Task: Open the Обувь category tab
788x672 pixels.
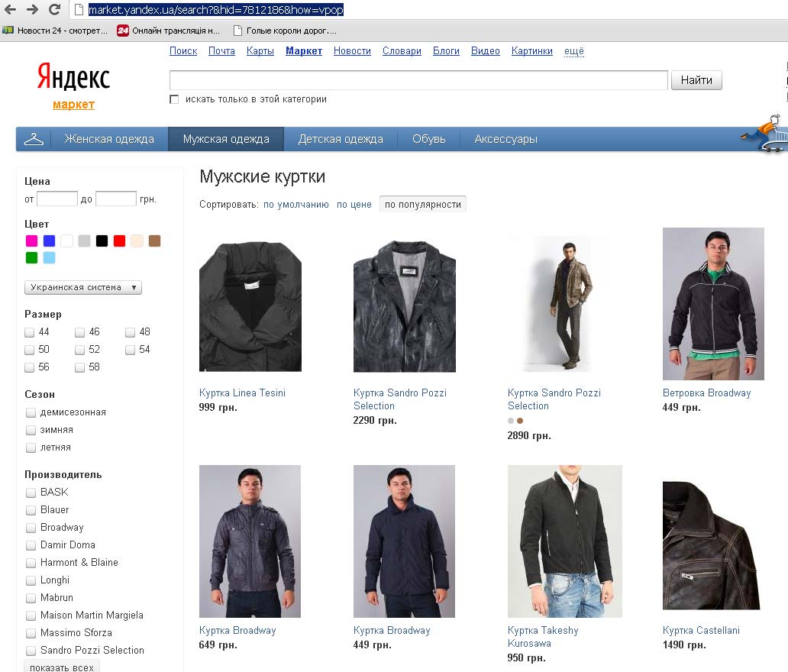Action: click(x=428, y=139)
